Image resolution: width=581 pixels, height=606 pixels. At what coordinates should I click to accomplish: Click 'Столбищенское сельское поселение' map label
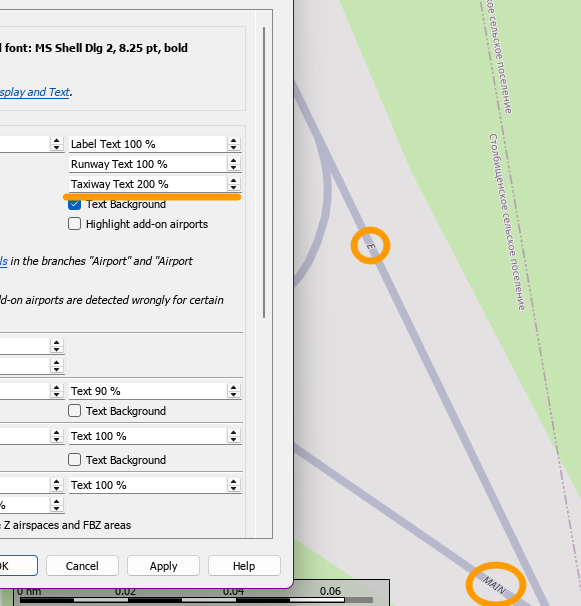507,222
